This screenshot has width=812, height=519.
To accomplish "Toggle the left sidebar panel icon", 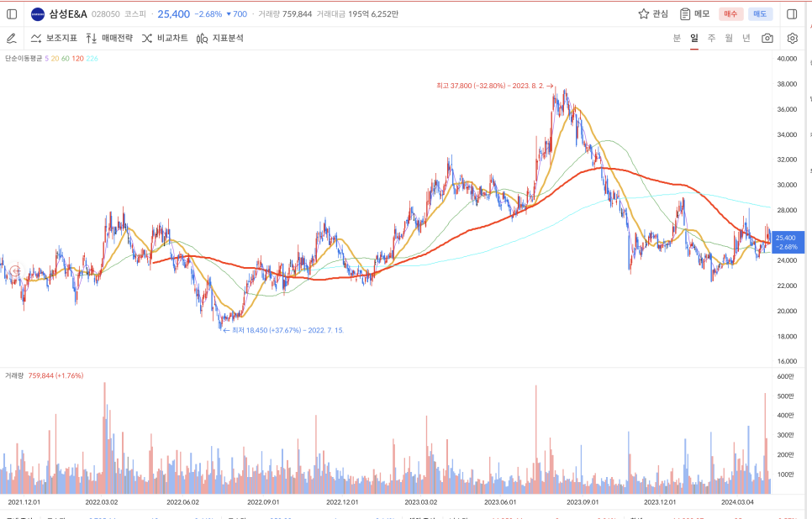I will click(12, 14).
